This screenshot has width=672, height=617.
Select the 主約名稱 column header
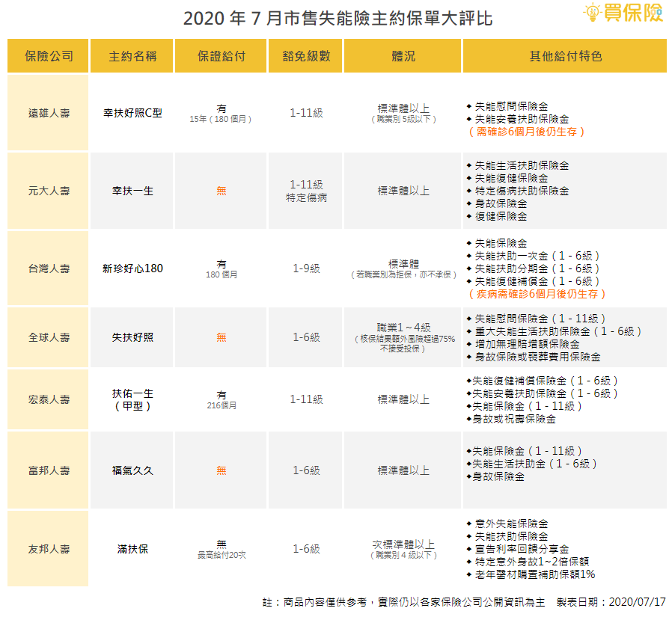132,55
